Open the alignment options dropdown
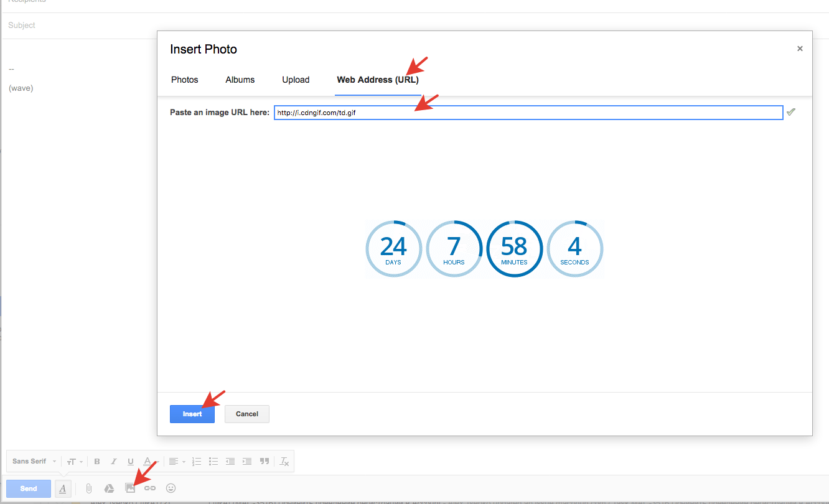Image resolution: width=829 pixels, height=504 pixels. (x=177, y=461)
